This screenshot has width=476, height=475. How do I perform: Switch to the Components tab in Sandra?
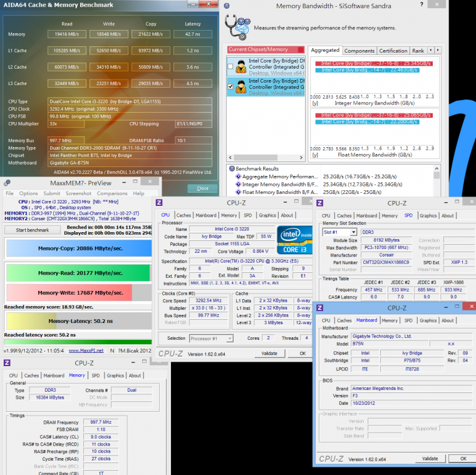(x=360, y=51)
